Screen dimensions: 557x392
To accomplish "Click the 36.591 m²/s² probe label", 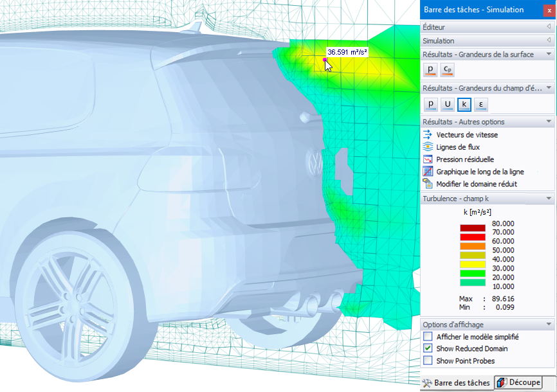I will [347, 52].
